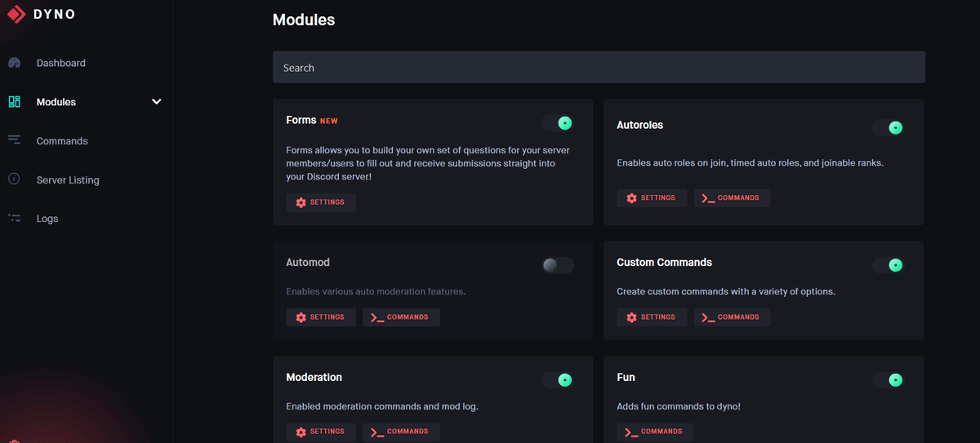This screenshot has width=980, height=443.
Task: Turn off the Autoroles toggle
Action: 889,127
